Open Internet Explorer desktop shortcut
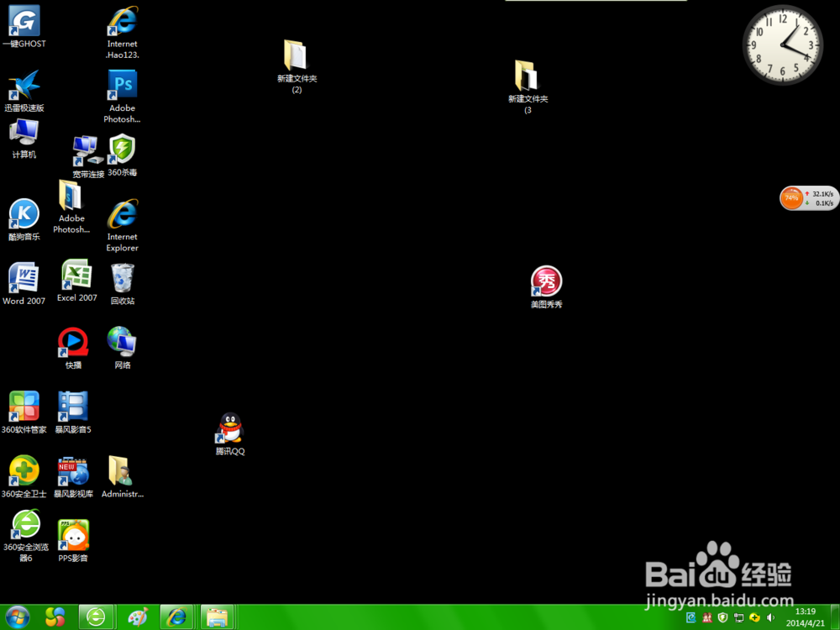The height and width of the screenshot is (630, 840). [x=122, y=225]
